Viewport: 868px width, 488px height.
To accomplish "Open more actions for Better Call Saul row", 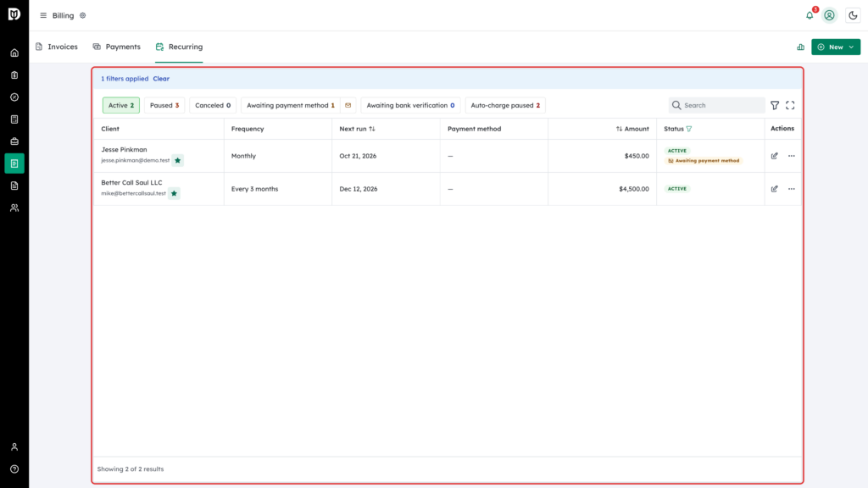I will click(x=792, y=189).
